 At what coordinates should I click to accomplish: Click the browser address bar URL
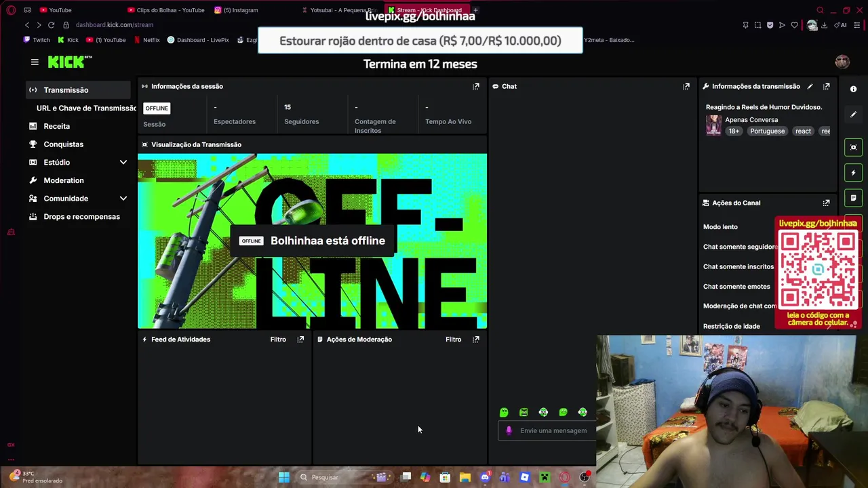point(114,25)
